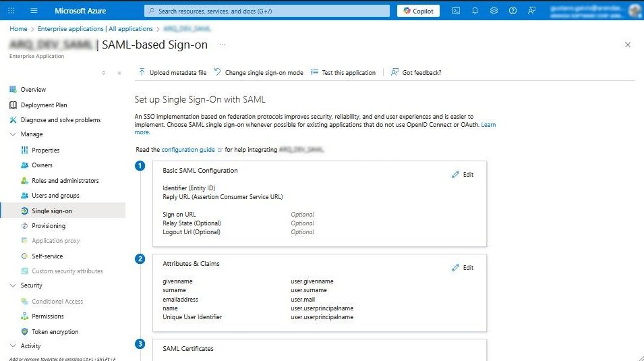Viewport: 644px width, 361px height.
Task: Click the feedback icon in top bar
Action: click(532, 11)
